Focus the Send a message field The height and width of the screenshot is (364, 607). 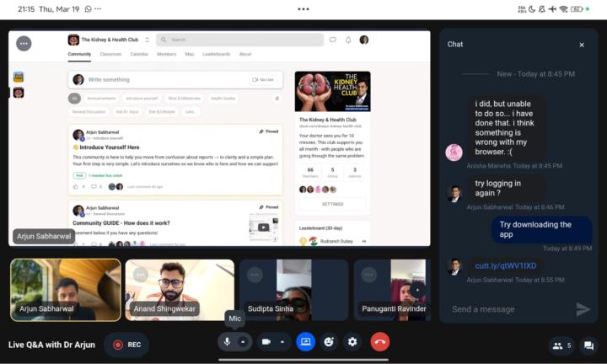[x=508, y=309]
